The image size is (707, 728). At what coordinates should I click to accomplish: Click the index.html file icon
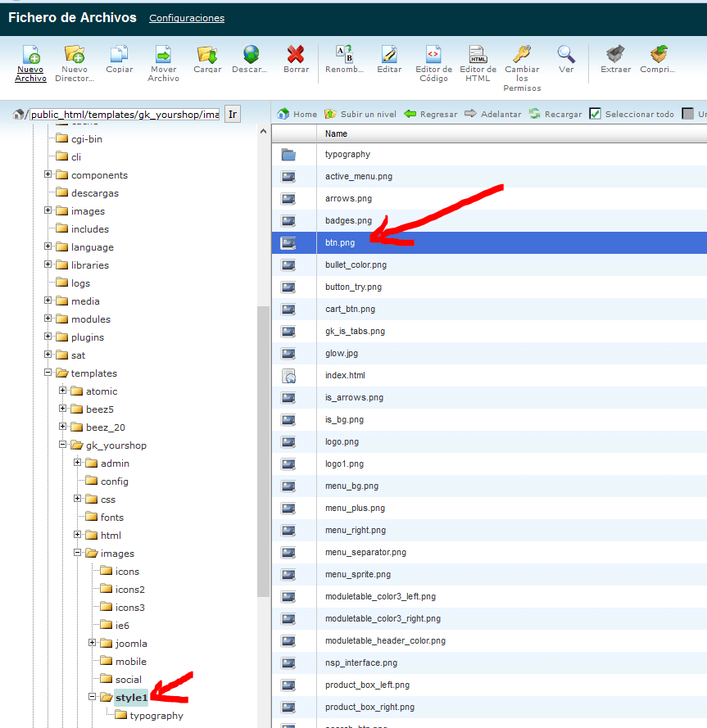[288, 376]
